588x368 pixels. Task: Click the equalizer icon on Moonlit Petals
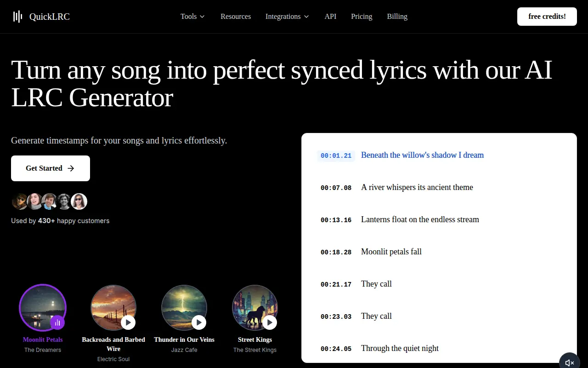click(57, 322)
